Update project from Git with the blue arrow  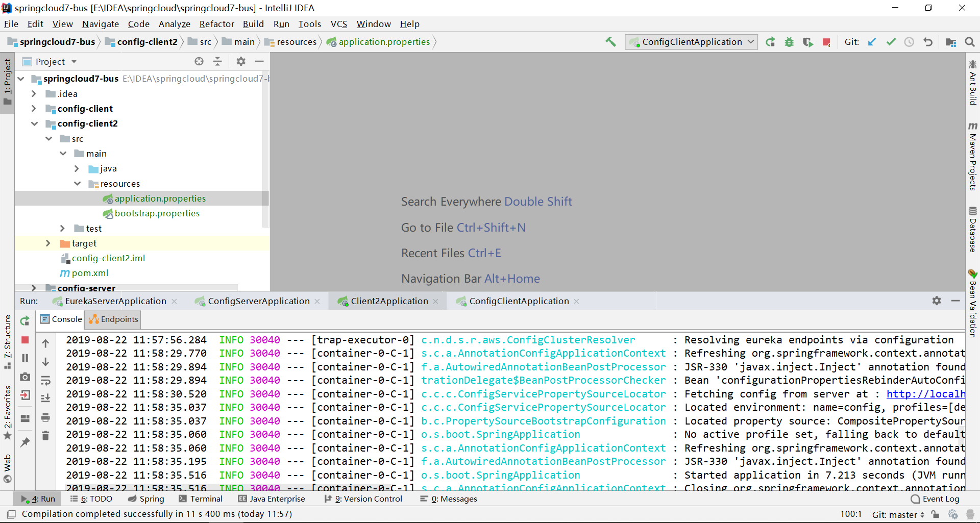pos(872,42)
